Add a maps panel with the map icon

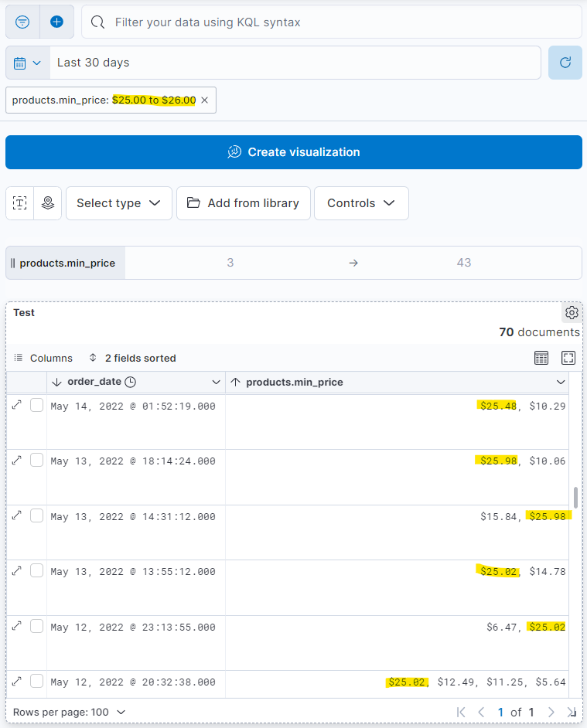48,203
